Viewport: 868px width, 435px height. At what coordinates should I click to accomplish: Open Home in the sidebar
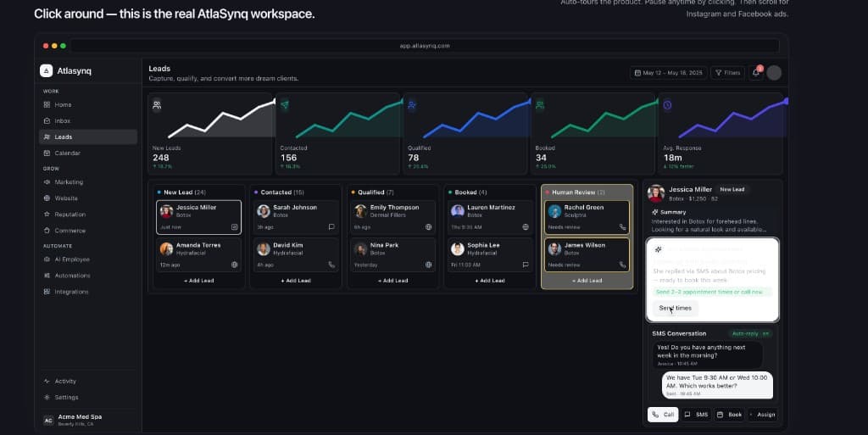[x=88, y=104]
